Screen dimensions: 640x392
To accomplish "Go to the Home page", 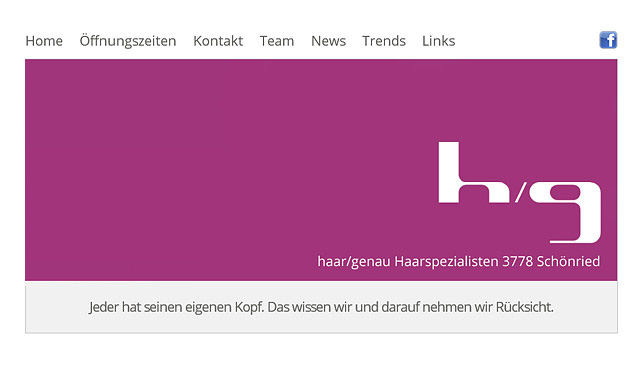I will coord(44,41).
